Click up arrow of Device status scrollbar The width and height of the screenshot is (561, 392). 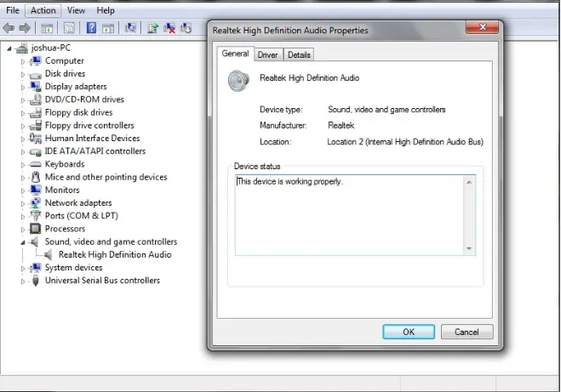[469, 182]
